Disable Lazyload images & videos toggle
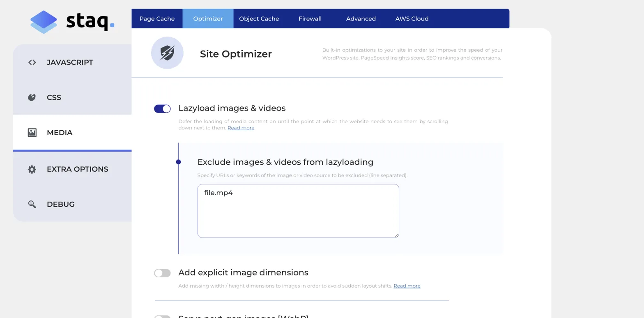Screen dimensions: 644x318 [162, 108]
